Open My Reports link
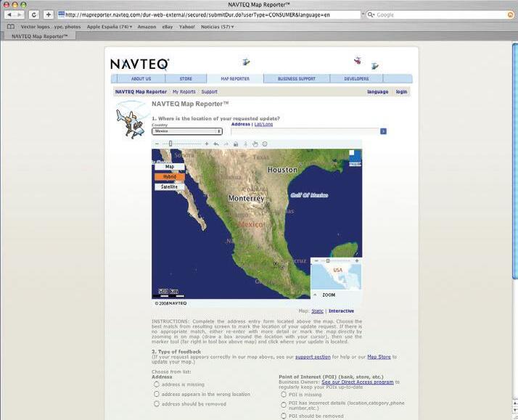 (x=184, y=92)
